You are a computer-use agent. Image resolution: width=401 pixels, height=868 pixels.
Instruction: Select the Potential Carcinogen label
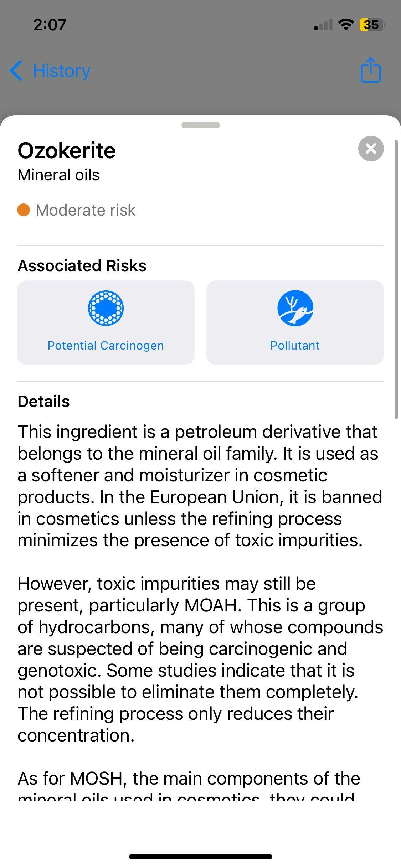106,345
